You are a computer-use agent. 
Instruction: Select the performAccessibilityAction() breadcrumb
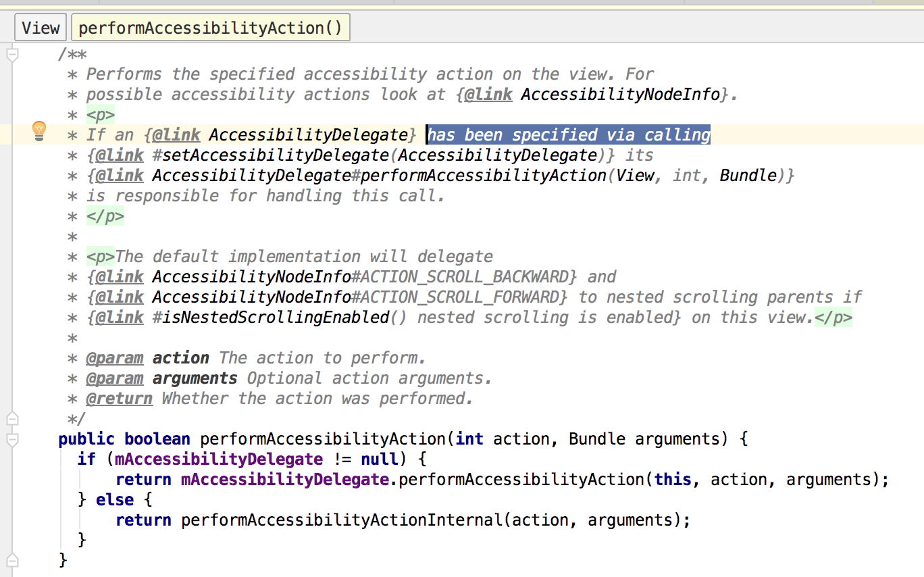pos(210,28)
